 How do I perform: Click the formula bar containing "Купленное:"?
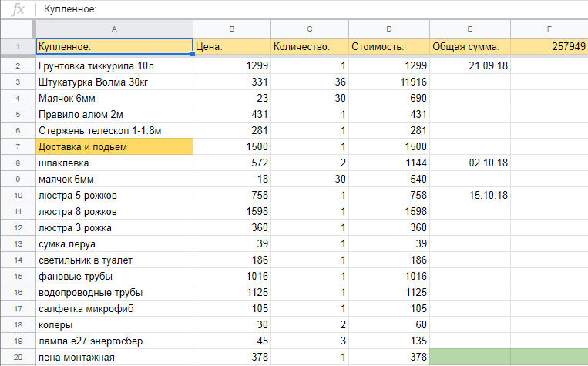[x=311, y=9]
